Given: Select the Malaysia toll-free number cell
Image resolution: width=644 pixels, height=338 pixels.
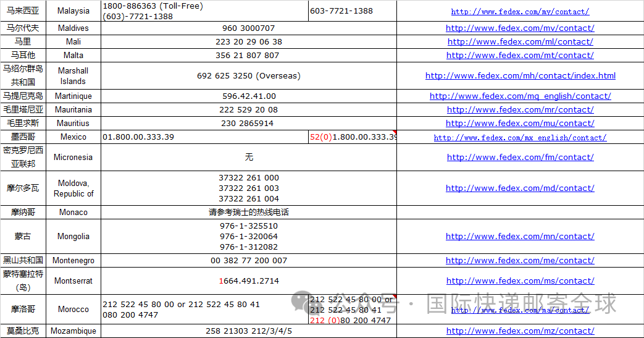Looking at the screenshot, I should point(204,11).
